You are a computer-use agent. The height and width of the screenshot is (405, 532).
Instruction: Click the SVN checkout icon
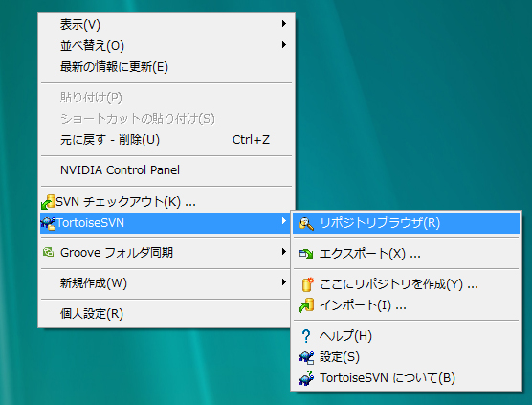(x=48, y=202)
